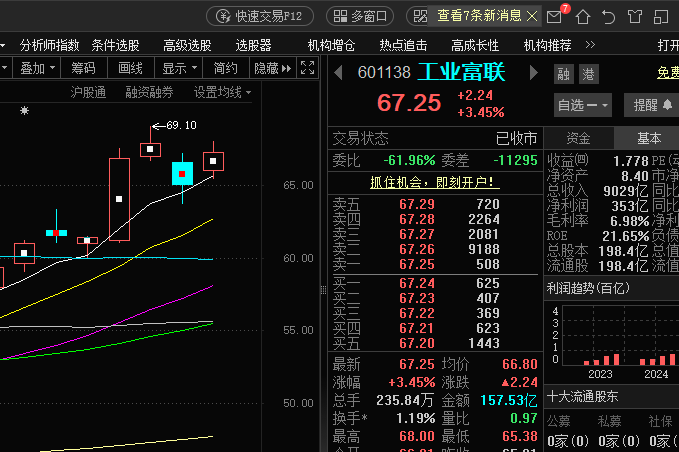
Task: Open the 十大流通股东 section
Action: pos(582,397)
